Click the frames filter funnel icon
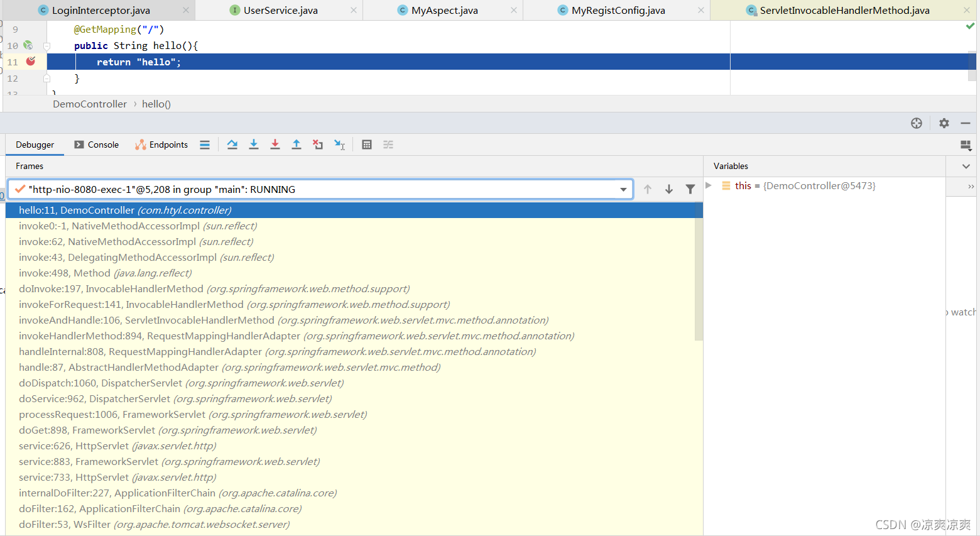 point(690,189)
